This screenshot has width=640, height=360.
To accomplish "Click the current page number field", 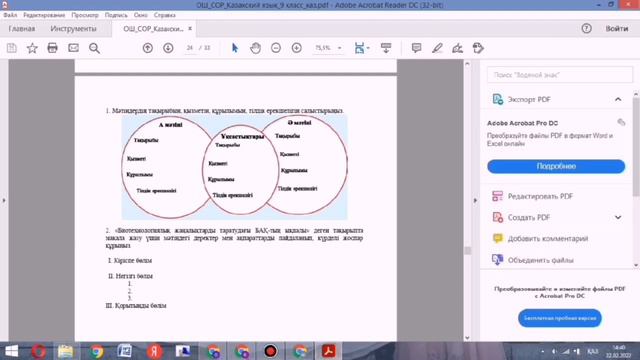I will [x=190, y=48].
